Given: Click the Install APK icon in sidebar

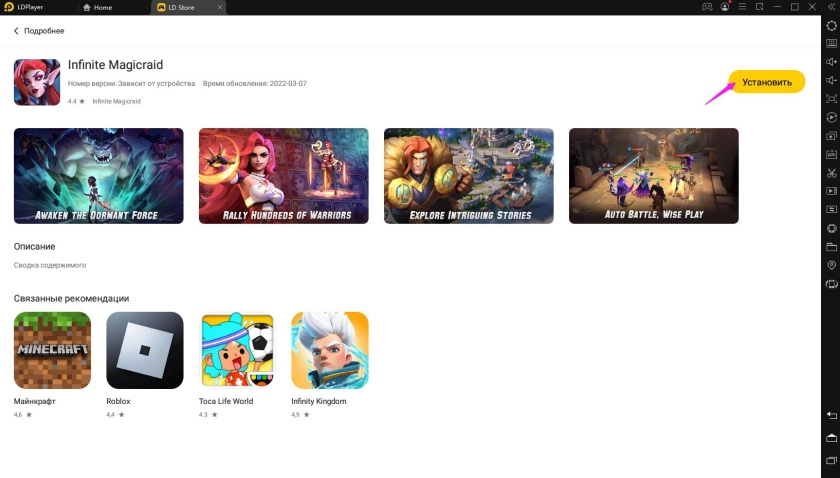Looking at the screenshot, I should 831,154.
